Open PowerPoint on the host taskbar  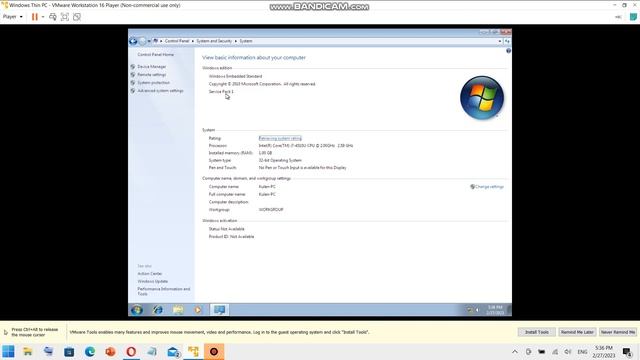(x=110, y=351)
